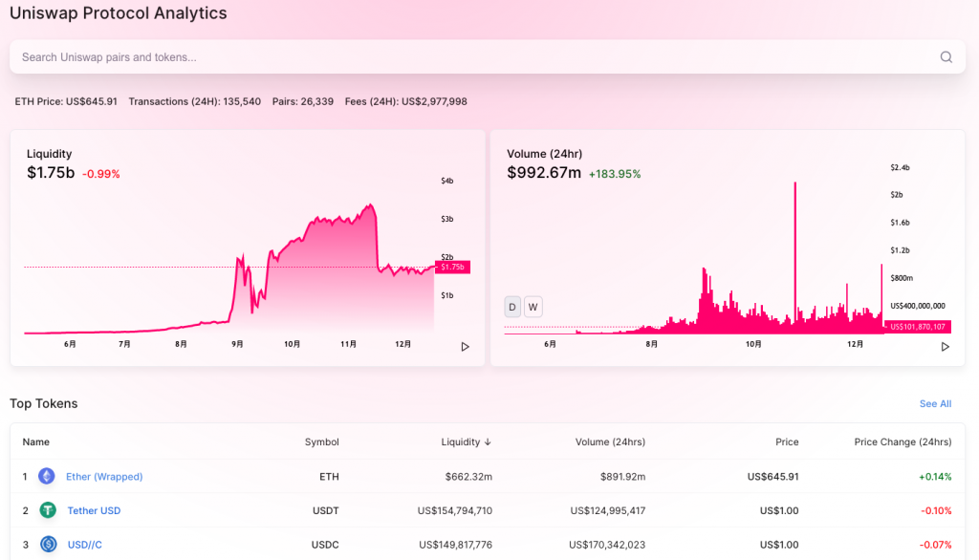Click the USD//C token icon
Viewport: 979px width, 560px height.
[48, 545]
